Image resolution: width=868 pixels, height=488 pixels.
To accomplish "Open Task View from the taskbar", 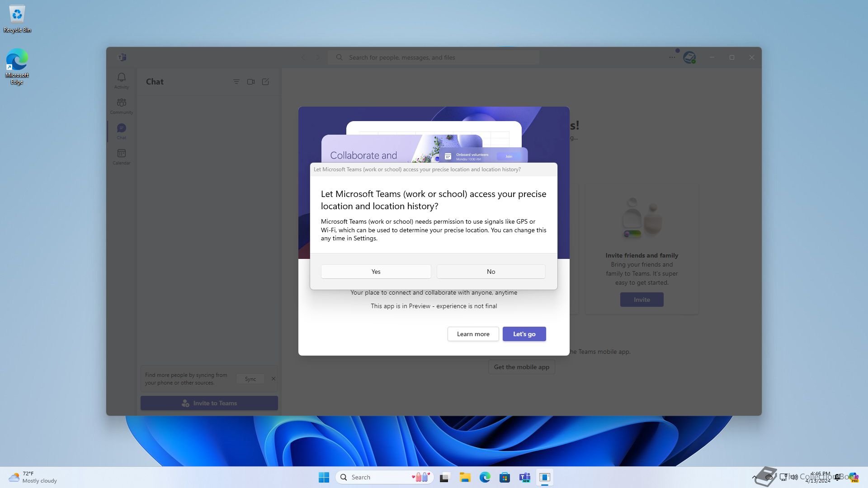I will pos(445,477).
